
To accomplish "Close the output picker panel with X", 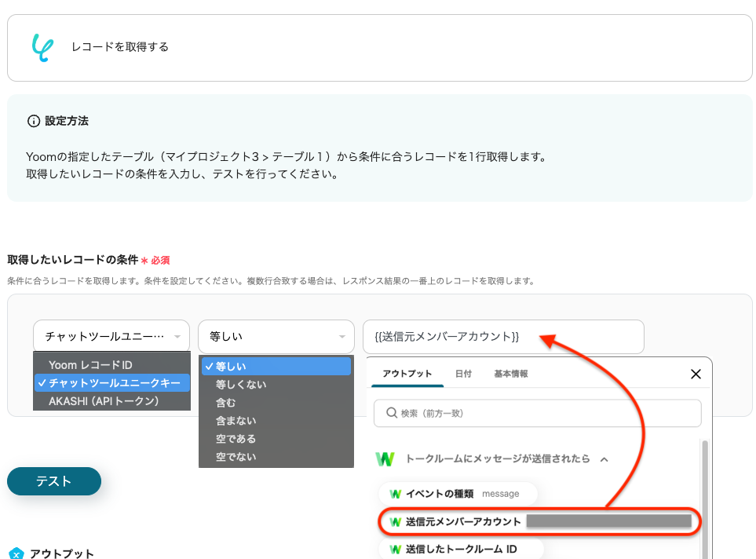I will coord(695,374).
